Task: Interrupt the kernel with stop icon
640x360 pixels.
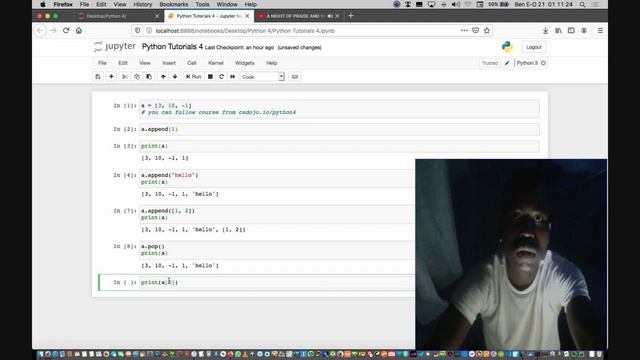Action: 210,77
